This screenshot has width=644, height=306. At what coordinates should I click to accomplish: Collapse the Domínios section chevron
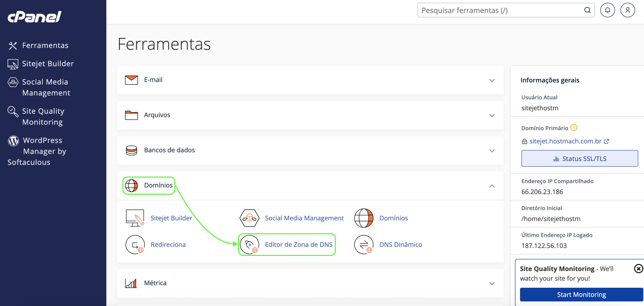[x=492, y=186]
